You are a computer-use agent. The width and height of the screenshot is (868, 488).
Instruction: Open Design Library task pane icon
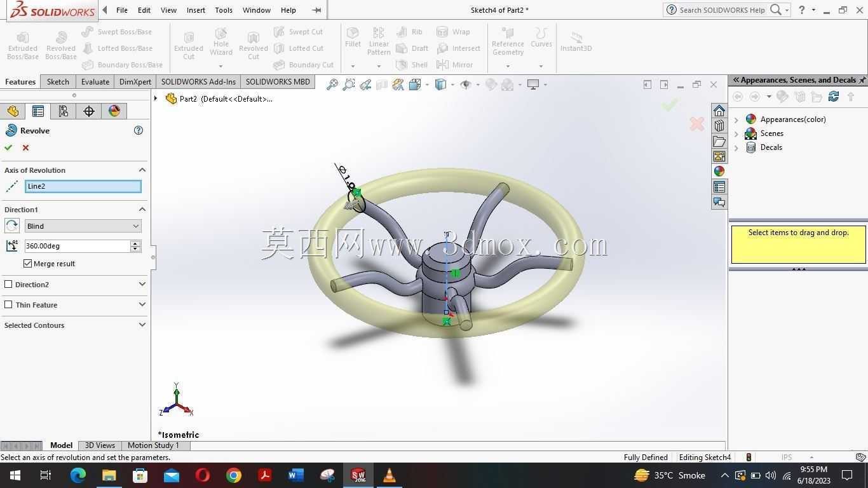pyautogui.click(x=719, y=126)
